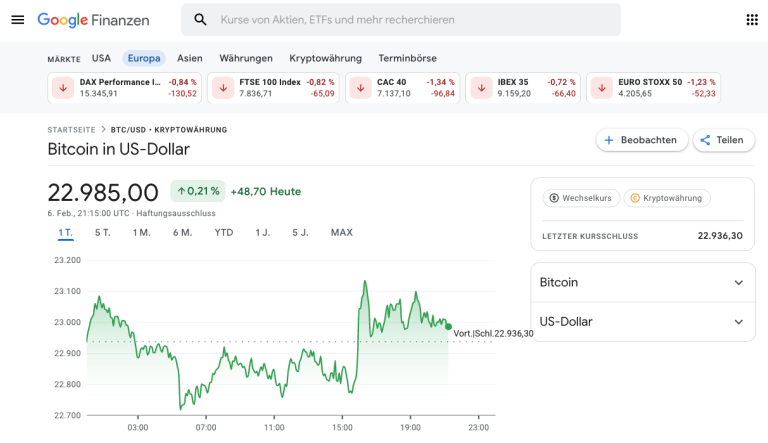The image size is (768, 443).
Task: Click the 15:00 x-axis time label
Action: [x=342, y=427]
